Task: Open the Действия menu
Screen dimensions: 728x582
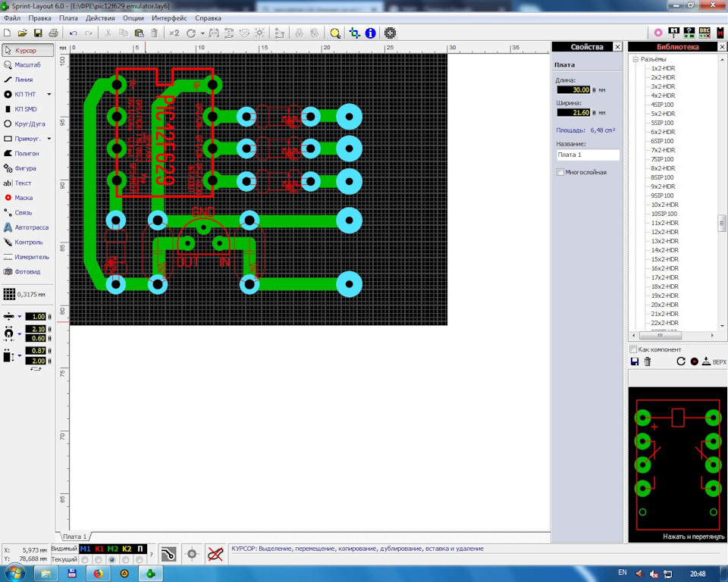Action: 100,18
